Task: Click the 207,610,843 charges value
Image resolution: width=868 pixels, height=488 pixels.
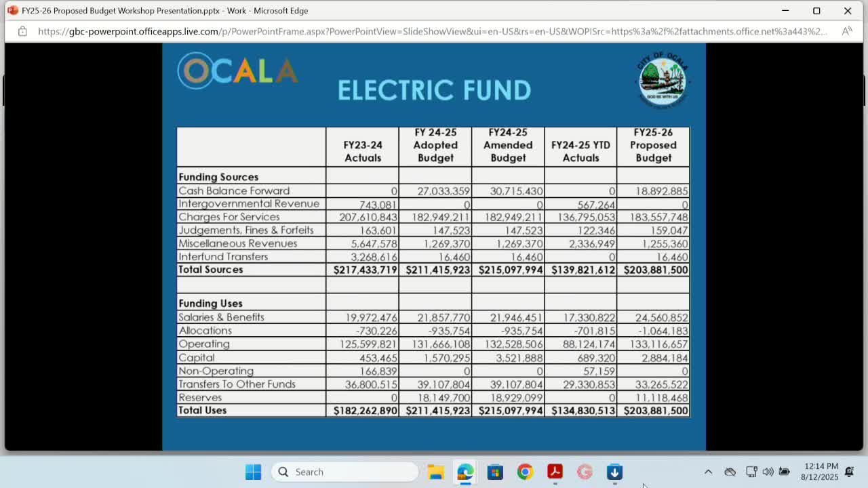Action: (x=368, y=217)
